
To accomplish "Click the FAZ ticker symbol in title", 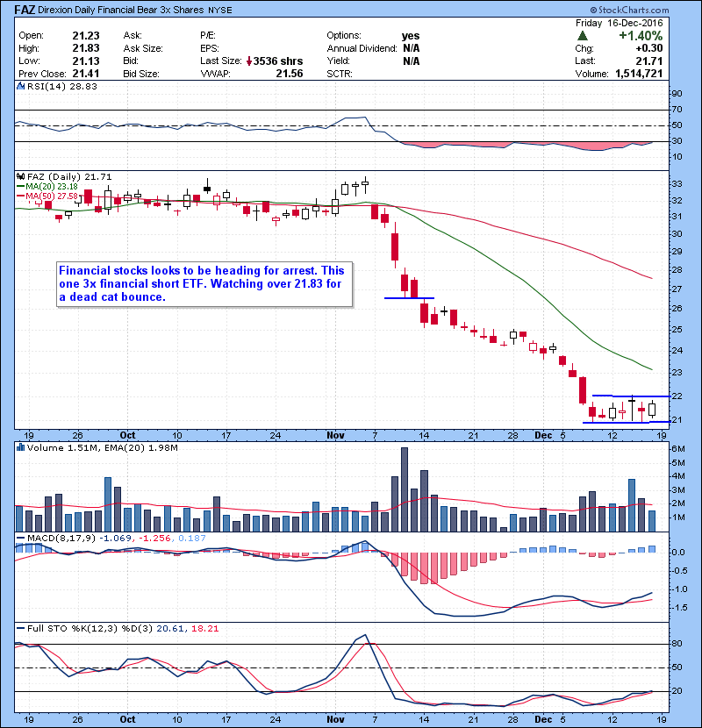I will (25, 10).
